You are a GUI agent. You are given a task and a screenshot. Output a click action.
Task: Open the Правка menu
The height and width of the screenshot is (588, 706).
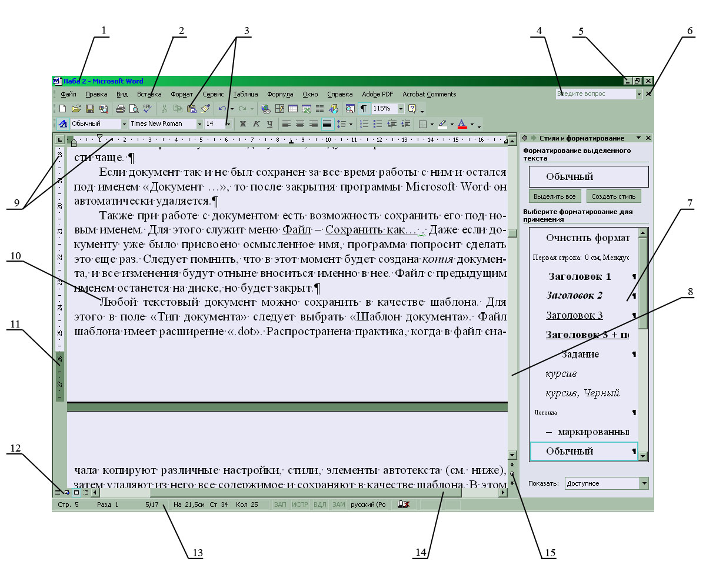pyautogui.click(x=96, y=94)
